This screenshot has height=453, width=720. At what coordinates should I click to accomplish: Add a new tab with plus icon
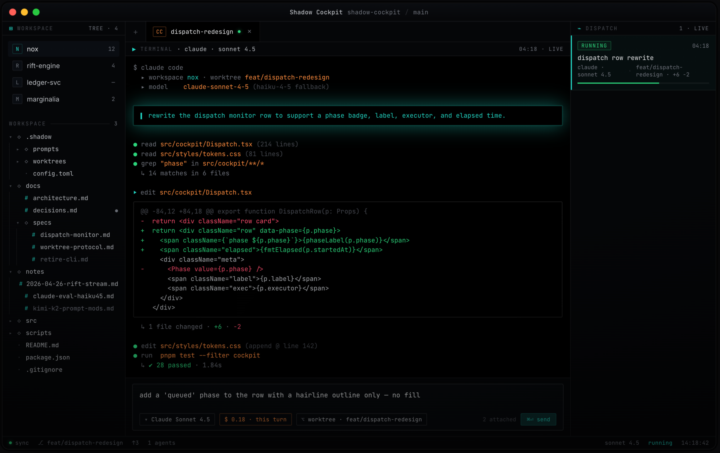tap(135, 32)
